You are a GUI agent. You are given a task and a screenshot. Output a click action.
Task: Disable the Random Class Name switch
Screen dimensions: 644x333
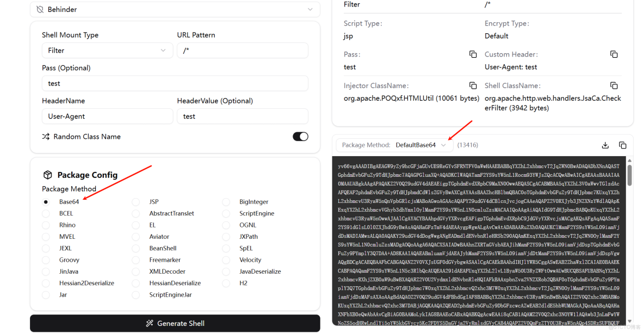[300, 137]
